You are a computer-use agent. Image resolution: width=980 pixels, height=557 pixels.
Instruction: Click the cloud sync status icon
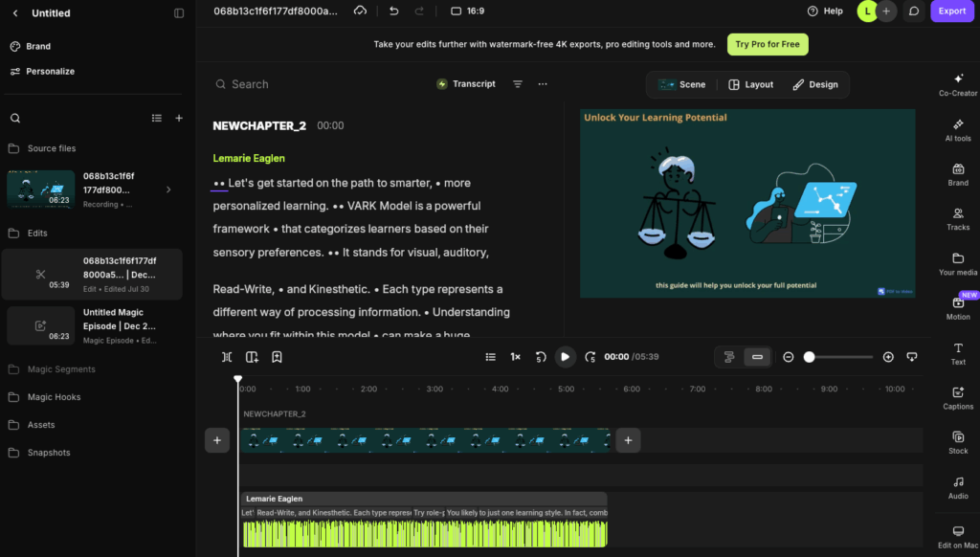click(360, 11)
